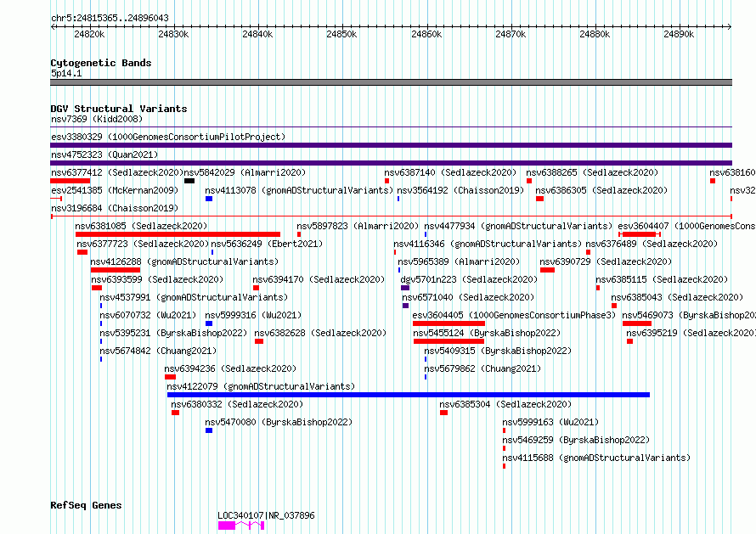Click nsv6393599 (Sedlazeck2020) label
The width and height of the screenshot is (756, 534).
click(x=157, y=279)
